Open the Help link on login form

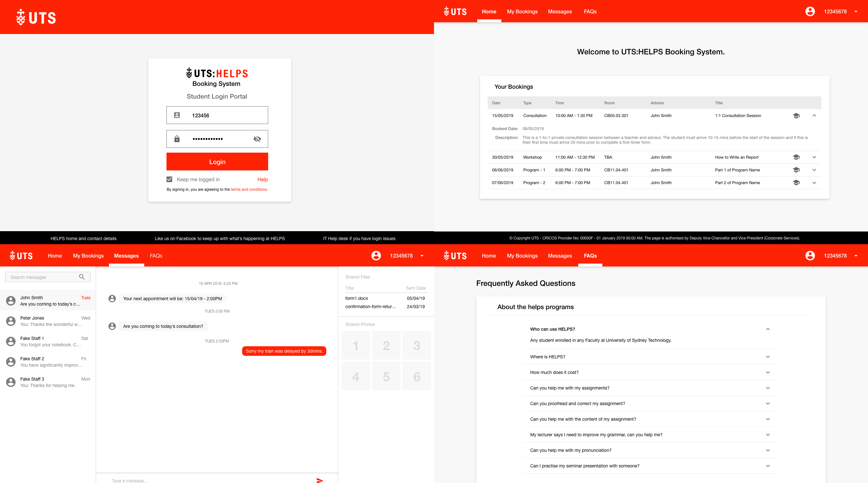point(262,179)
